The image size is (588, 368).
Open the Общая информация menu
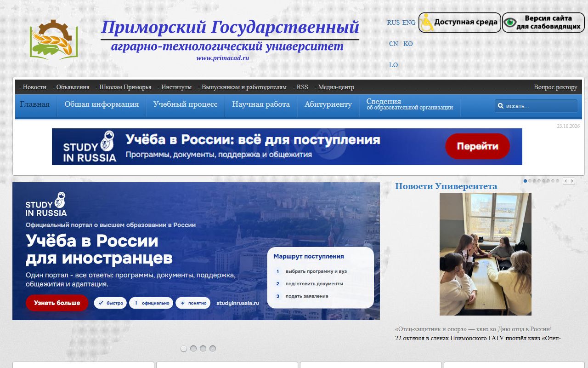102,104
